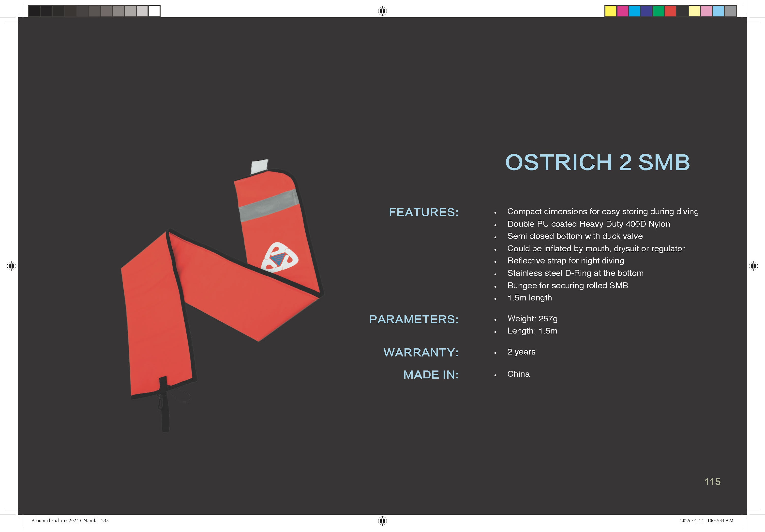
Task: Click the right edge registration mark
Action: pos(753,266)
